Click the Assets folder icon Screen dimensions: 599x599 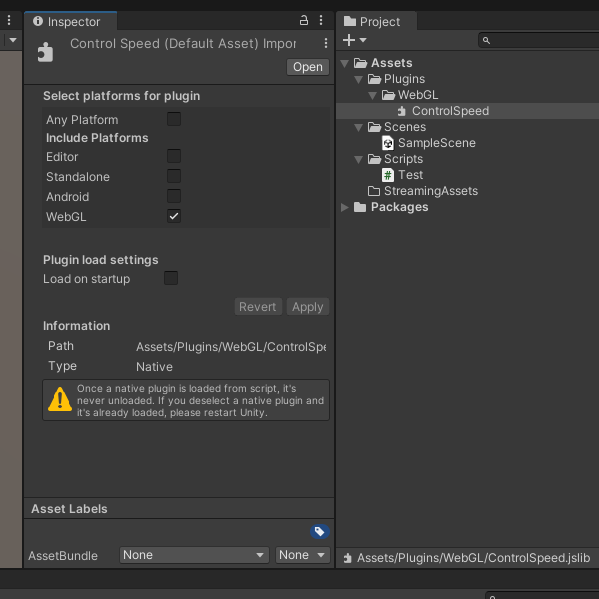coord(360,63)
